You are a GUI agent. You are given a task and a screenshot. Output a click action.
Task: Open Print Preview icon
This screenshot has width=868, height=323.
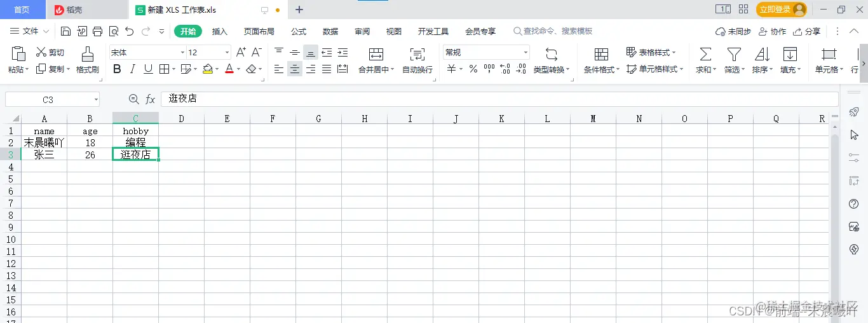pyautogui.click(x=113, y=31)
